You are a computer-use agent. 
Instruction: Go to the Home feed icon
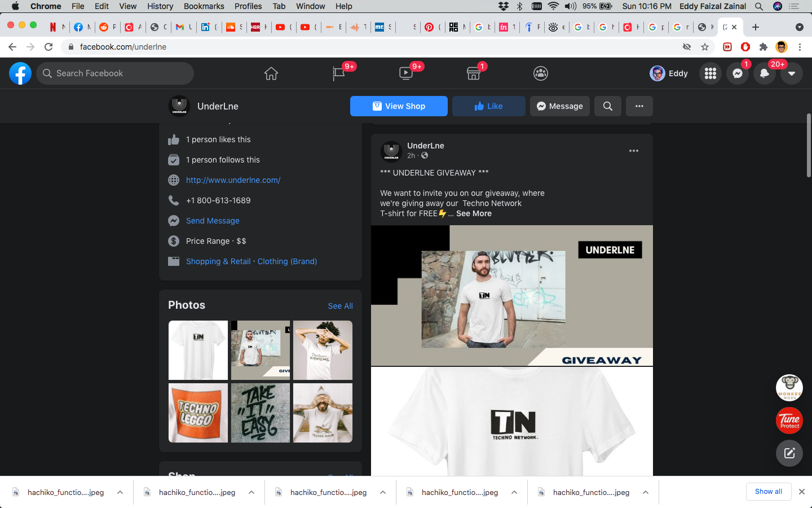[x=271, y=73]
